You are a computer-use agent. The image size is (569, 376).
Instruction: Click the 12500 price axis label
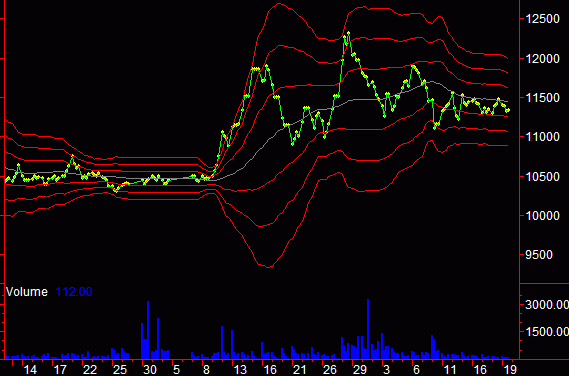click(x=543, y=19)
